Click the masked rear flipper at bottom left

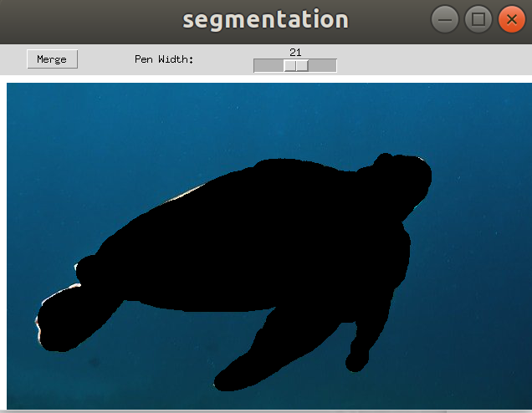71,322
